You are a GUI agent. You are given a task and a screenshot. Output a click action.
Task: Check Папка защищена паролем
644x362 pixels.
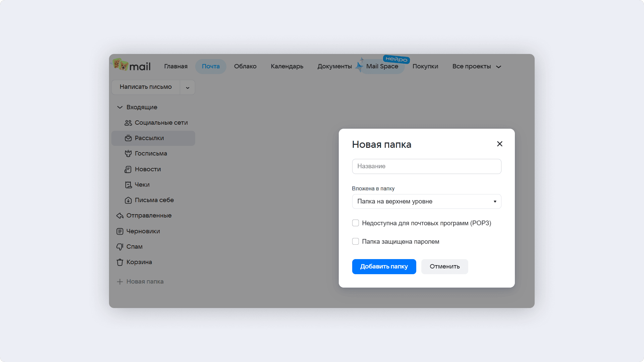(356, 241)
